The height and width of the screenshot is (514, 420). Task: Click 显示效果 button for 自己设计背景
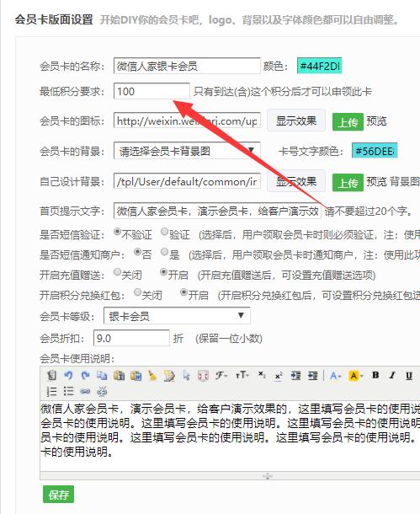[x=296, y=181]
